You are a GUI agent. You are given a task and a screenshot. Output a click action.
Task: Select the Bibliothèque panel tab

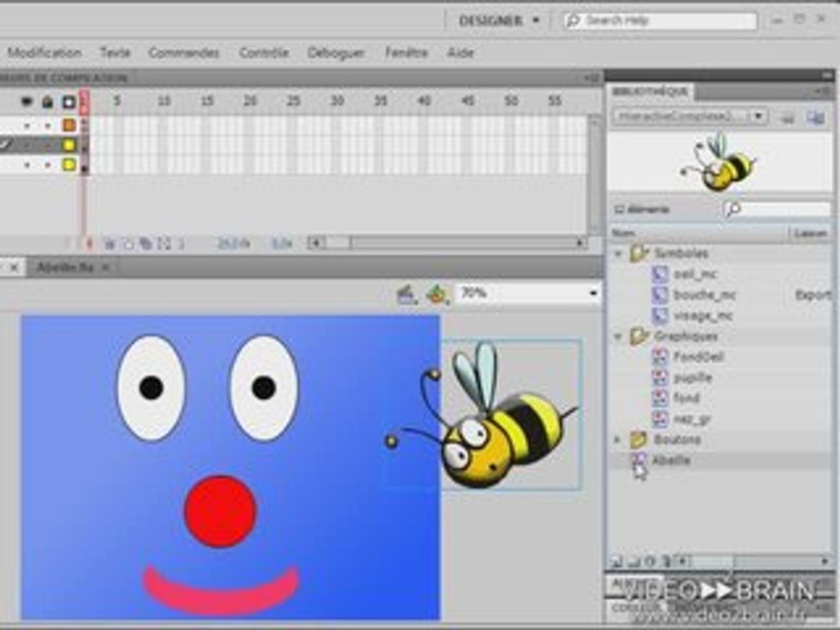[650, 92]
